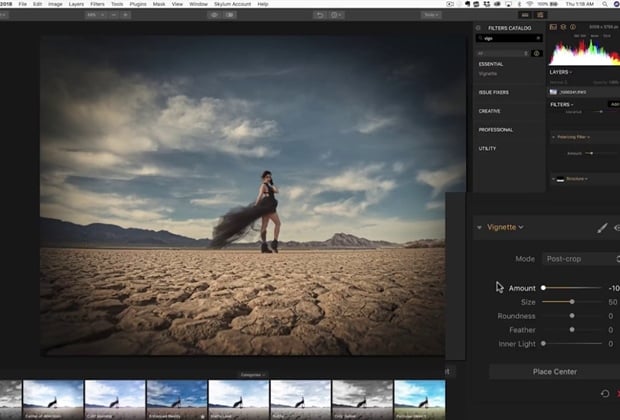Select the Vignette filter under Essential
Image resolution: width=620 pixels, height=420 pixels.
tap(488, 74)
